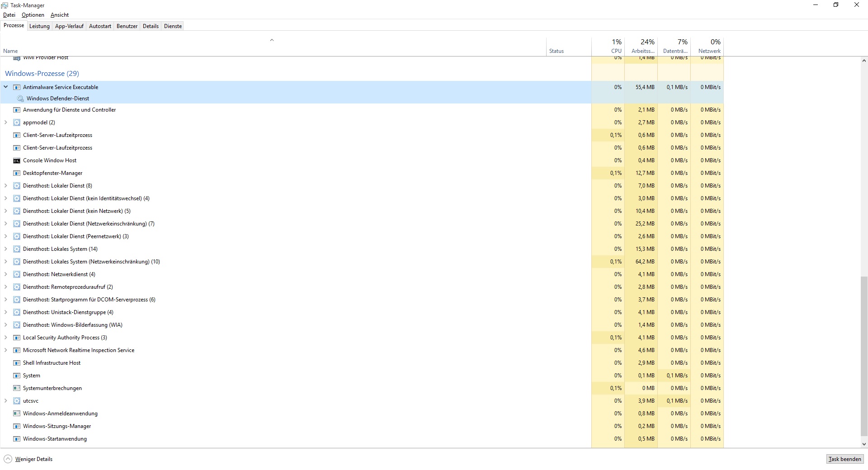
Task: Click the Desktopfenster-Manager icon
Action: point(17,173)
